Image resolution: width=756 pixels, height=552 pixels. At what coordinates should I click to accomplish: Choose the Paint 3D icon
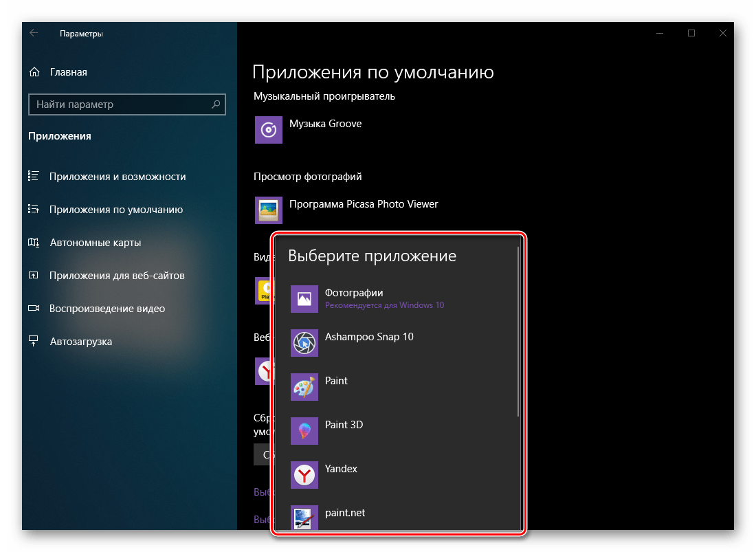(304, 431)
